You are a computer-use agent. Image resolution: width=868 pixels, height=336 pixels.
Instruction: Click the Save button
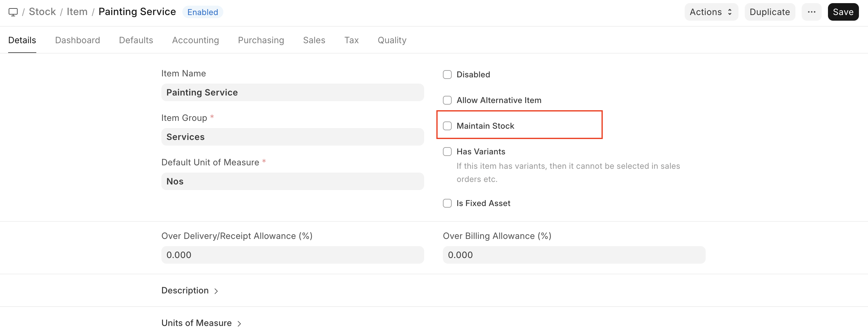pyautogui.click(x=843, y=12)
